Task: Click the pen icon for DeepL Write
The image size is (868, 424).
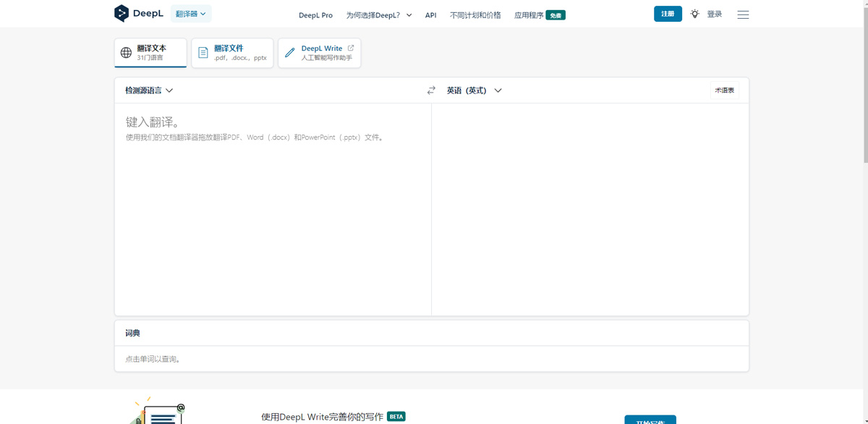Action: point(290,53)
